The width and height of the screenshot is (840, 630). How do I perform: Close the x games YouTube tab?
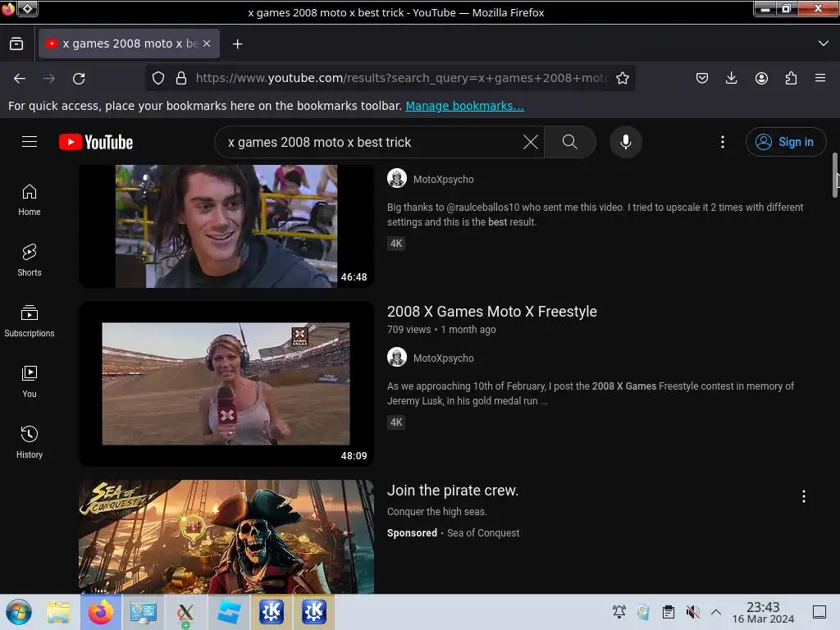pyautogui.click(x=207, y=43)
